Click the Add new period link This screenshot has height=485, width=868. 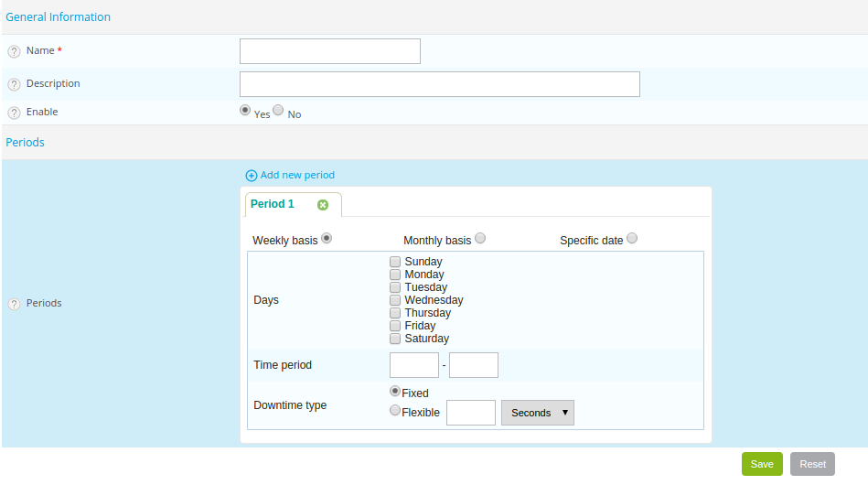pyautogui.click(x=297, y=175)
